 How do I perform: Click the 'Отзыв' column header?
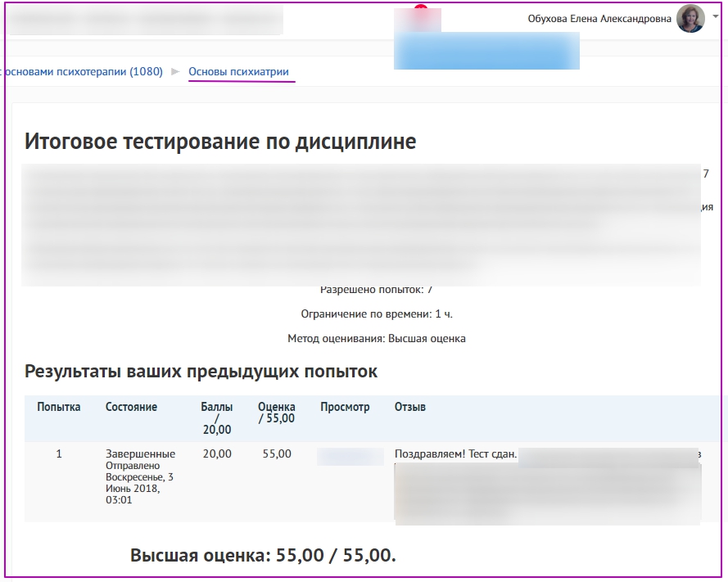point(410,407)
